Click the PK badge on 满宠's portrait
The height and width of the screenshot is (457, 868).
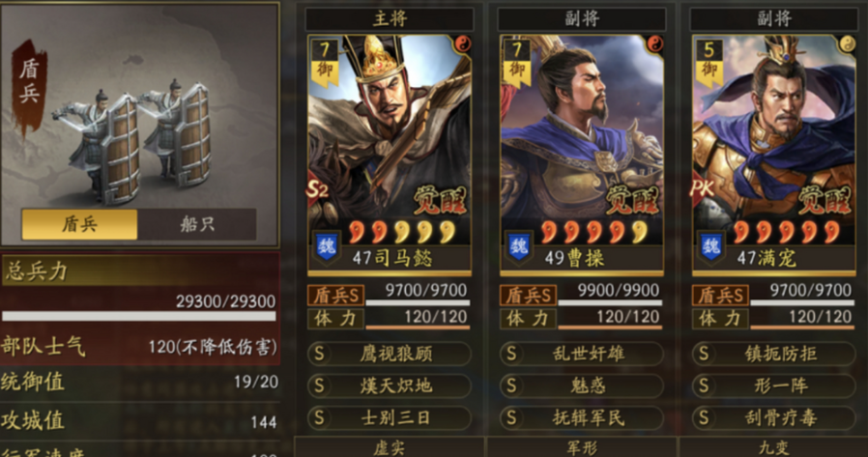pyautogui.click(x=702, y=188)
